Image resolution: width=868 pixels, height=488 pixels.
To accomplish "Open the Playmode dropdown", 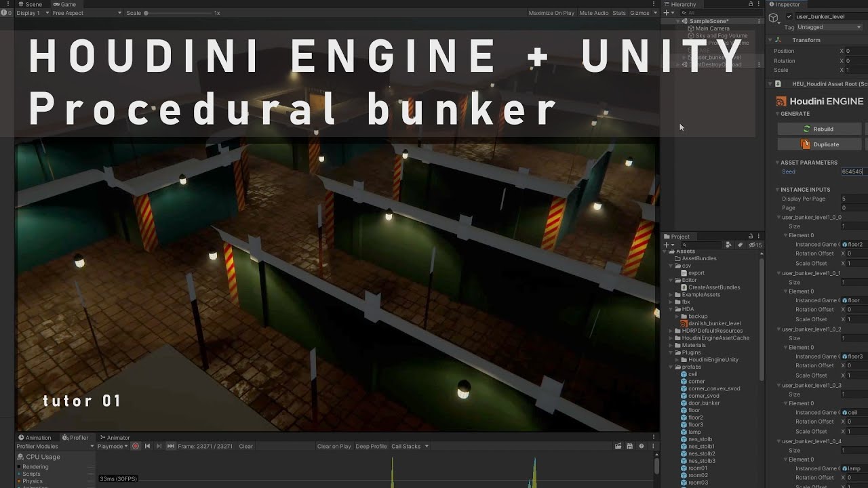I will pyautogui.click(x=113, y=446).
